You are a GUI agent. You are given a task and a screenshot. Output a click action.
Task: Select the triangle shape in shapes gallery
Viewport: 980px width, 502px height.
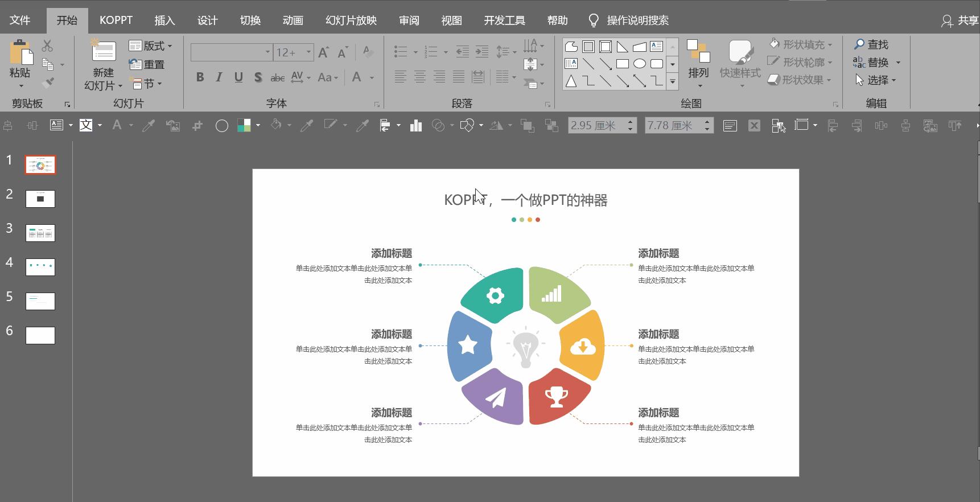tap(571, 81)
